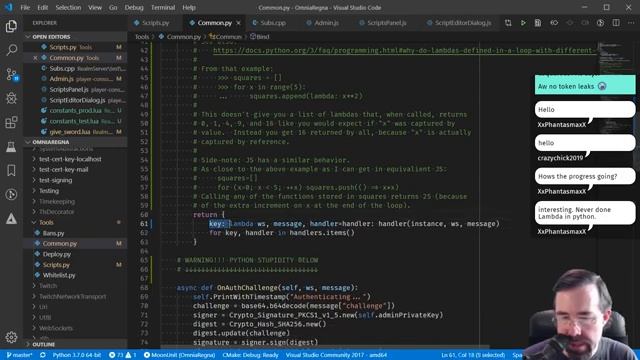Expand the test-signing folder
Screen dimensions: 640x360
click(76, 180)
